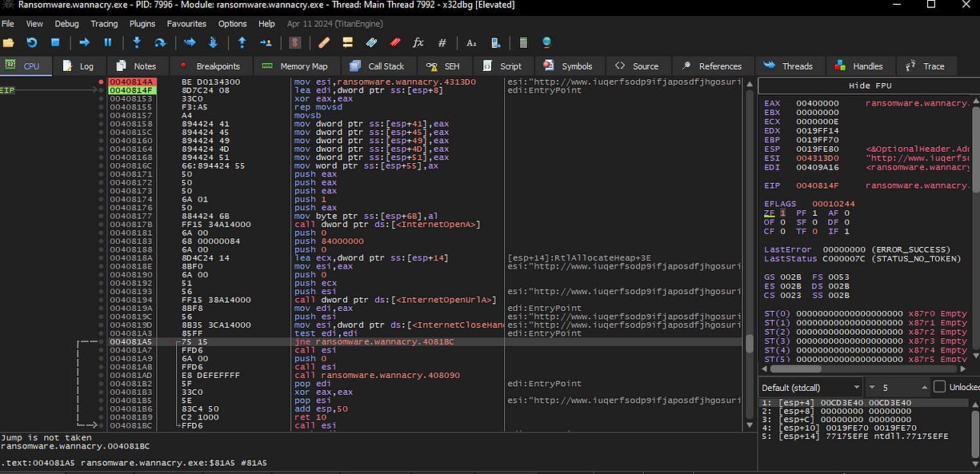Switch to the Call Stack tab

point(378,66)
